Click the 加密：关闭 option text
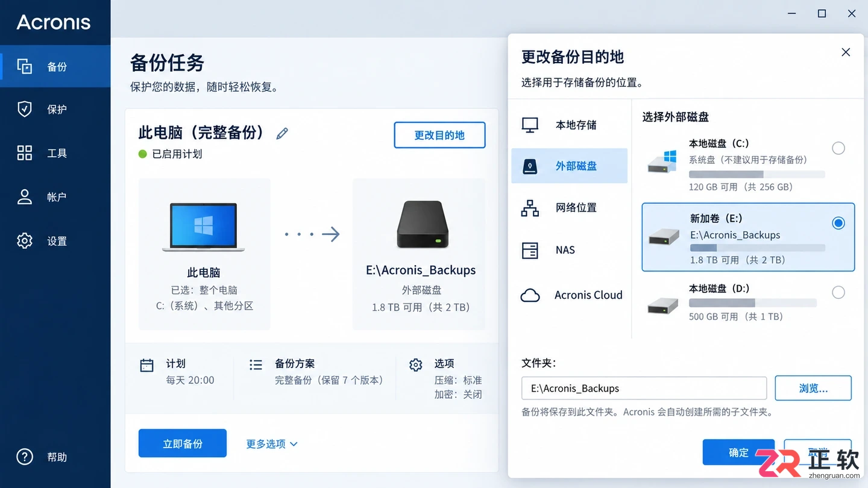This screenshot has height=488, width=868. 458,395
